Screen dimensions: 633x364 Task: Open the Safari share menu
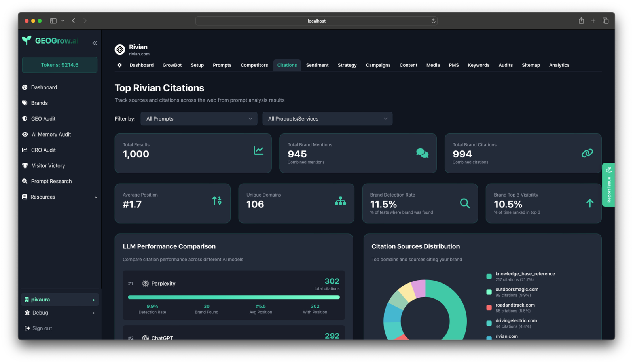(581, 21)
